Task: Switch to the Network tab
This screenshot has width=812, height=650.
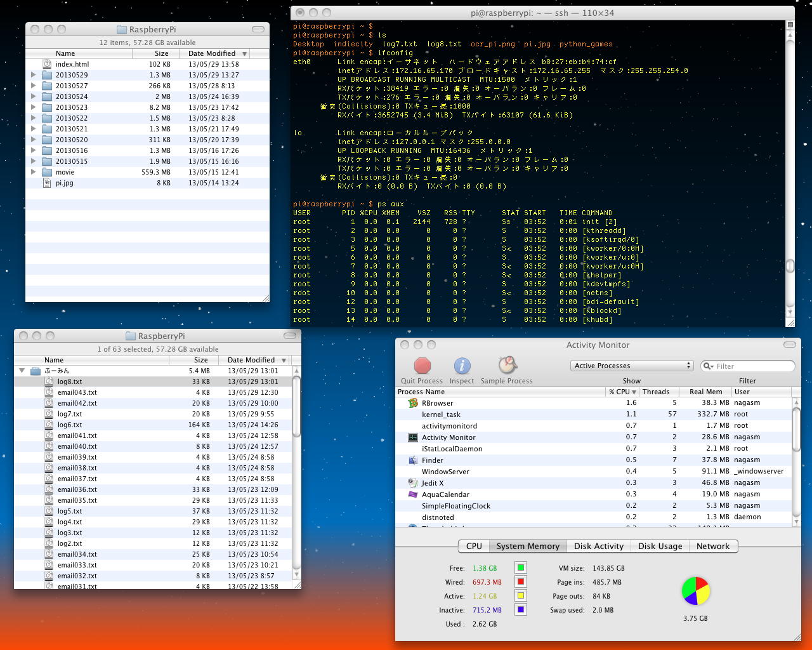Action: click(x=712, y=546)
